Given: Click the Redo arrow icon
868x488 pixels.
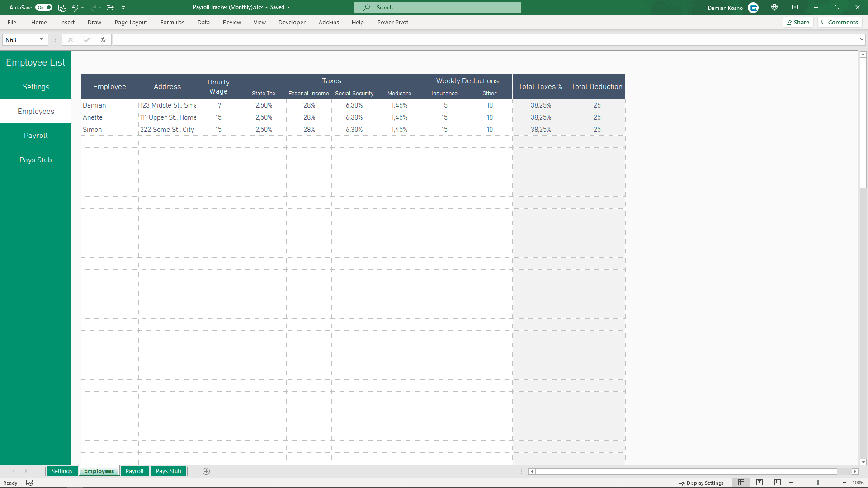Looking at the screenshot, I should click(93, 8).
